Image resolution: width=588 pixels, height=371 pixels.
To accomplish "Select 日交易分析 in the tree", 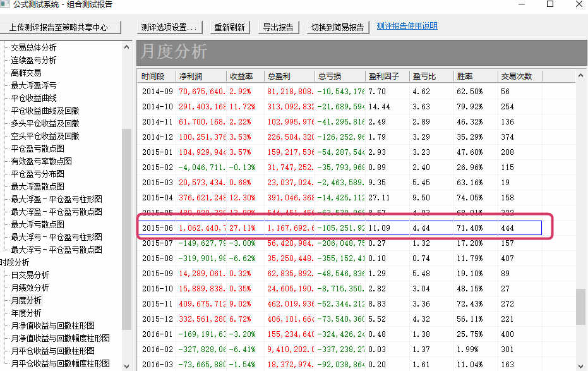I will 30,275.
